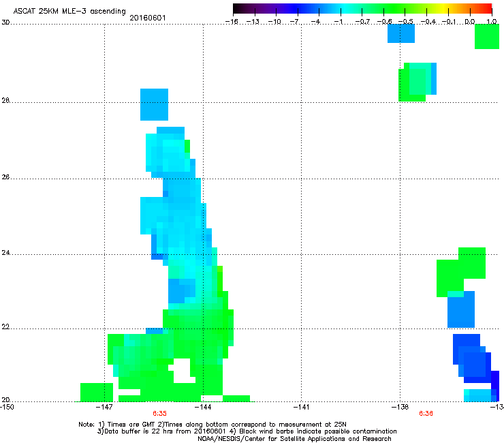Click the dark blue data patch below the 22 latitude line
The width and height of the screenshot is (504, 443).
click(472, 358)
